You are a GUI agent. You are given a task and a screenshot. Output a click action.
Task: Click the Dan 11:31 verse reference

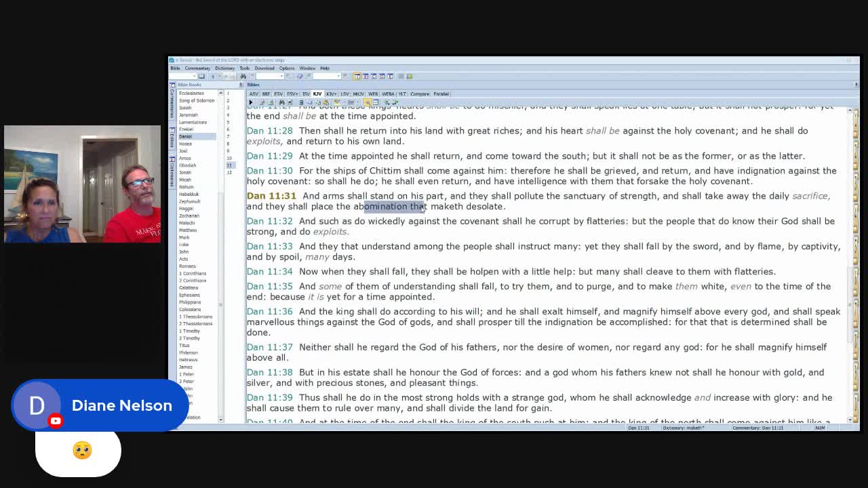[271, 196]
